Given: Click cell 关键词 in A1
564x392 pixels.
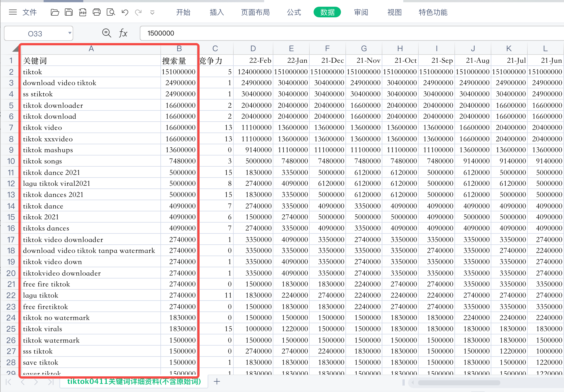Looking at the screenshot, I should tap(91, 61).
